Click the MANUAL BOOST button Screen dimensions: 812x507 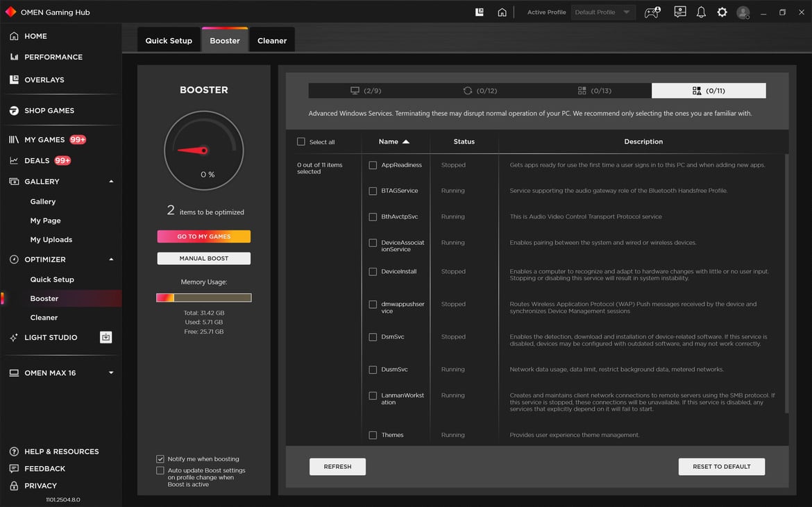(x=204, y=258)
